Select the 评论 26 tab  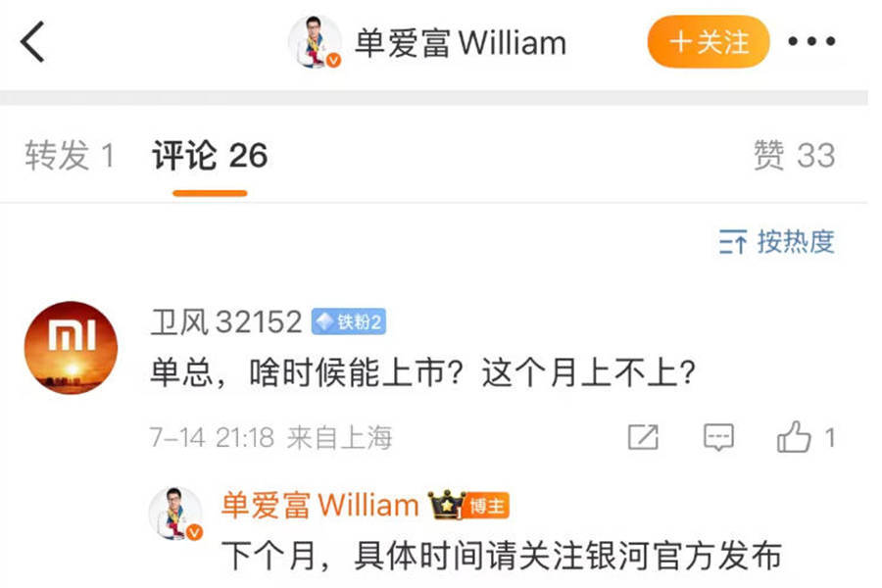click(210, 155)
